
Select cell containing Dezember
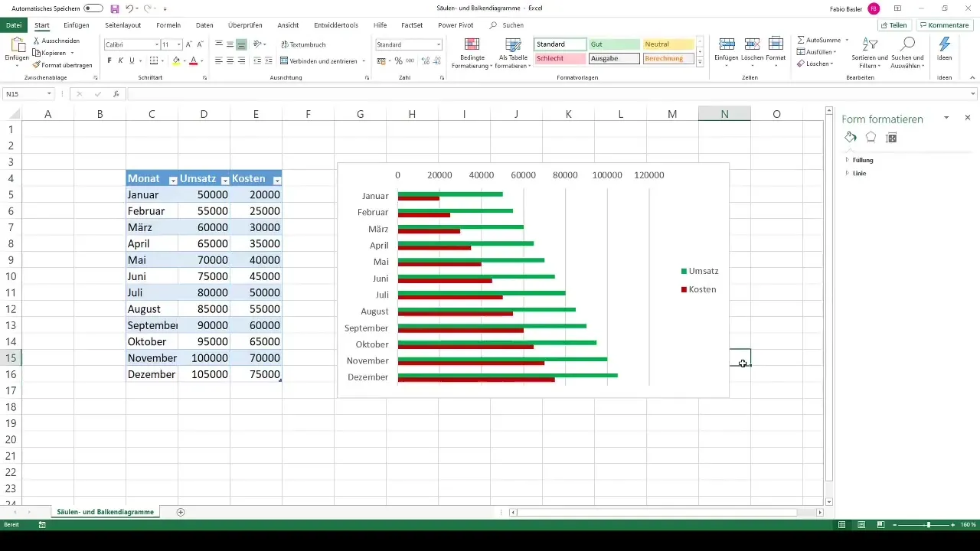(152, 374)
